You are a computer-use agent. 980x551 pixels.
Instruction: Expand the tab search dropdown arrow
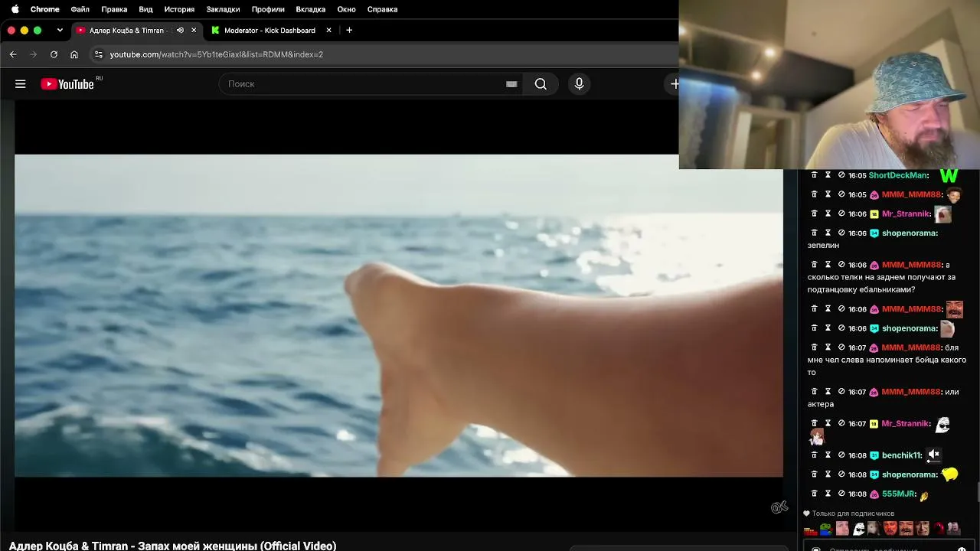[x=60, y=30]
